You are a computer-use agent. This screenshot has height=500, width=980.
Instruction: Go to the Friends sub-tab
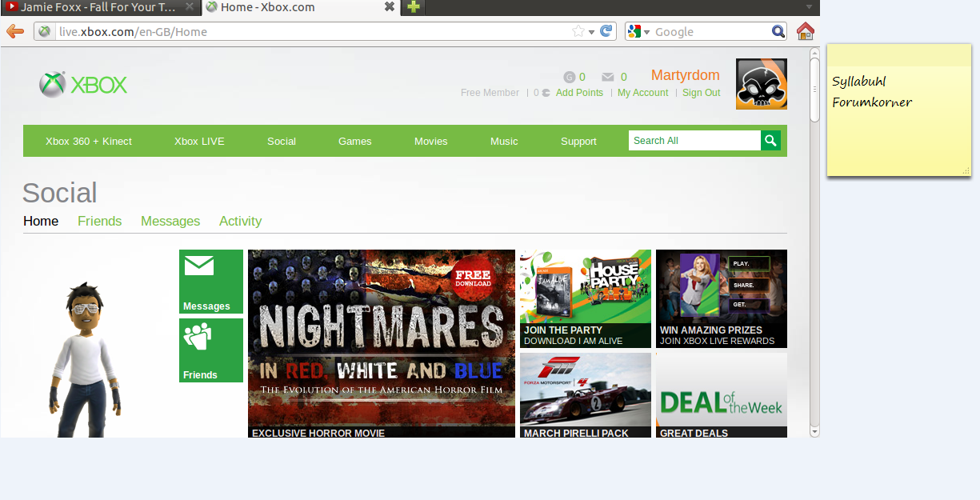pyautogui.click(x=100, y=221)
